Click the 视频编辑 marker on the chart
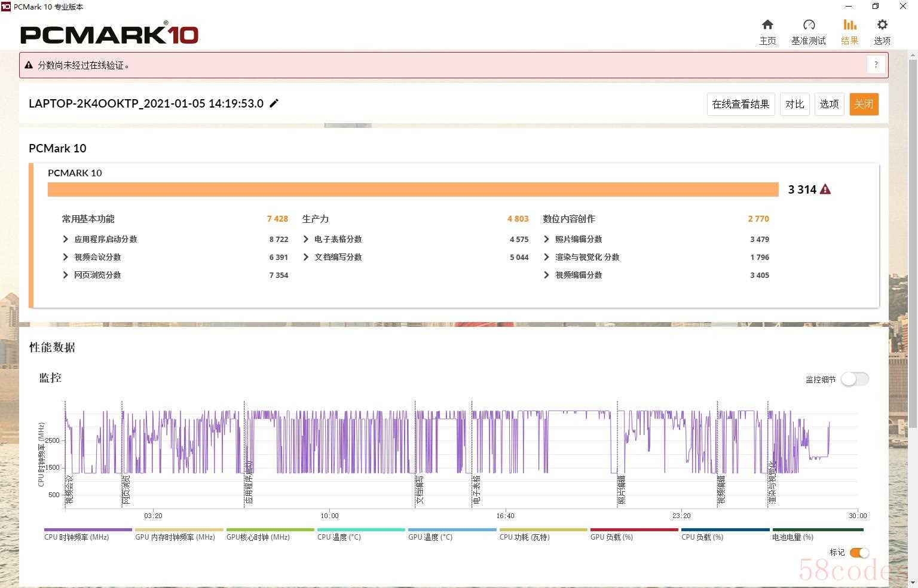918x588 pixels. pos(721,489)
